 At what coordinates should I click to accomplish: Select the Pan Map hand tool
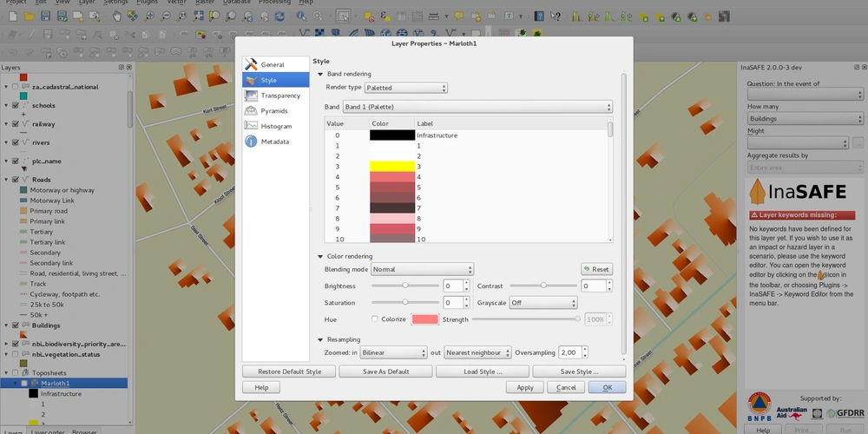point(117,16)
